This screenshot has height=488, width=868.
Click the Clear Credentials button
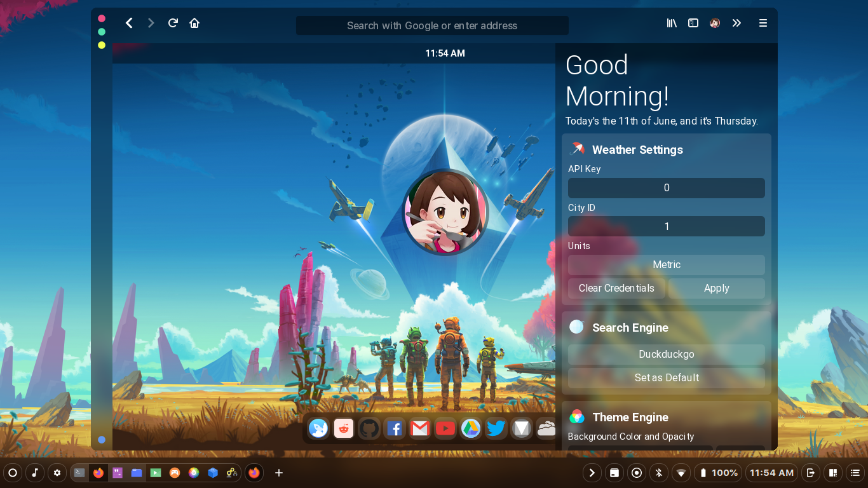coord(616,288)
